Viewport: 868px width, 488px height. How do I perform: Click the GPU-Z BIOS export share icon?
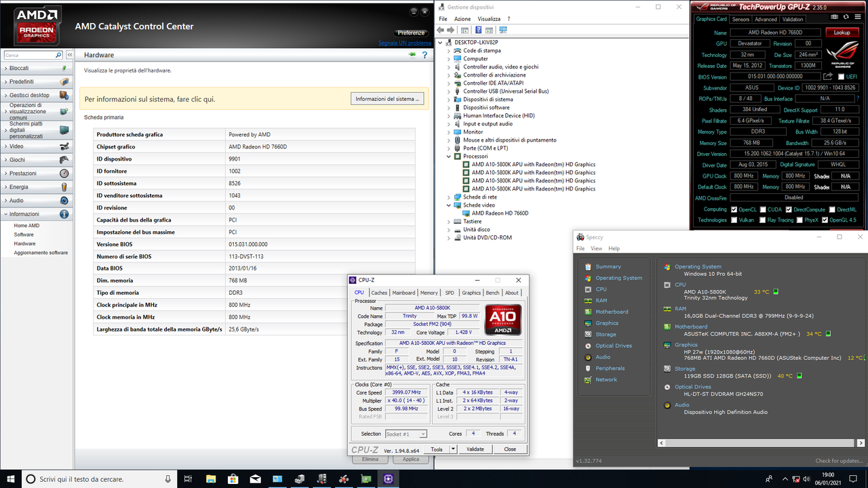828,77
